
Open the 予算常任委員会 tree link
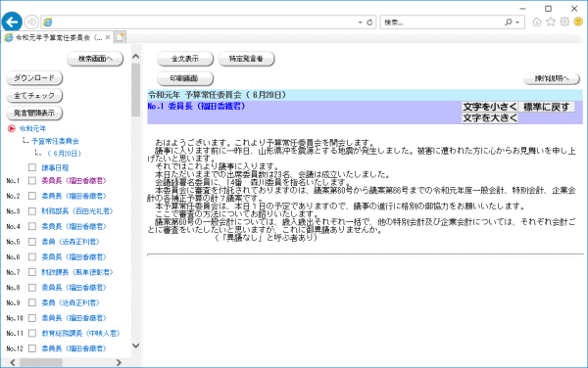[55, 141]
